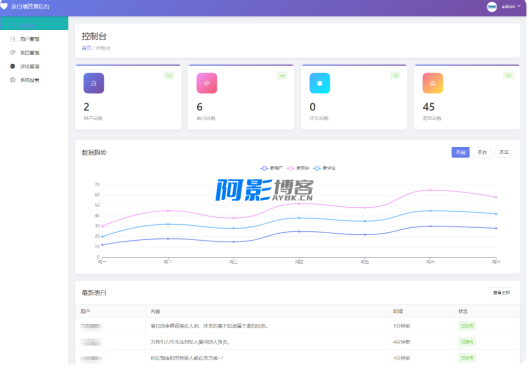The width and height of the screenshot is (529, 380).
Task: Click the orange view count card icon
Action: point(433,83)
